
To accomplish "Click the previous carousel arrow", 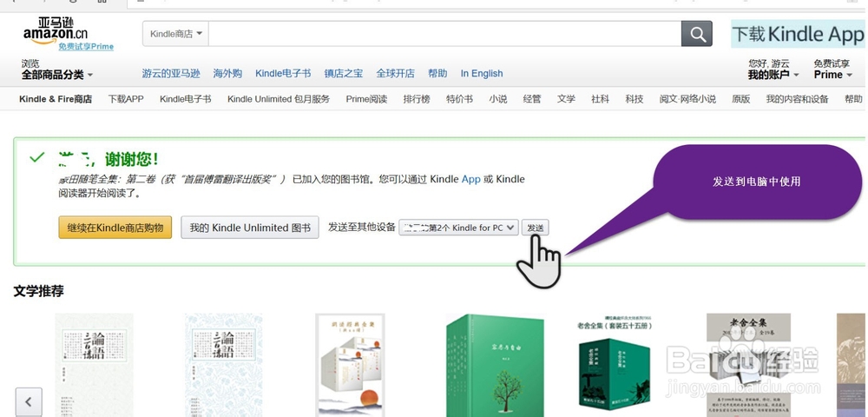I will coord(29,401).
